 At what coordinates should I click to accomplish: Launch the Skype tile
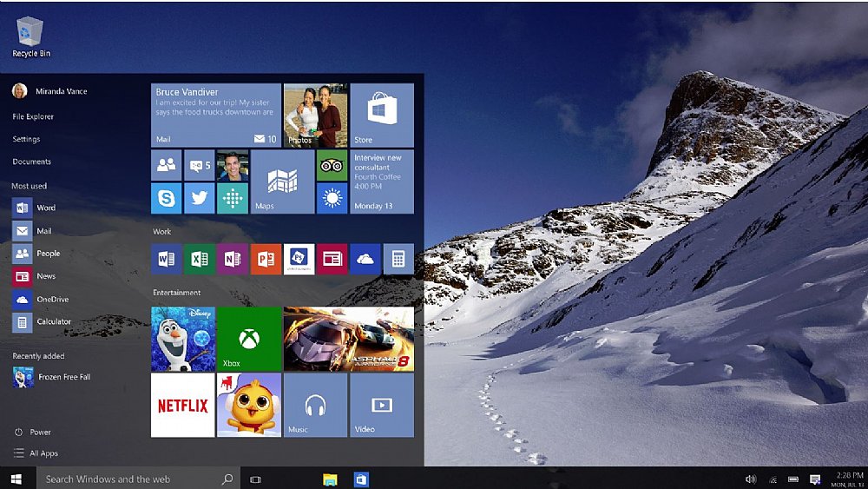[166, 198]
